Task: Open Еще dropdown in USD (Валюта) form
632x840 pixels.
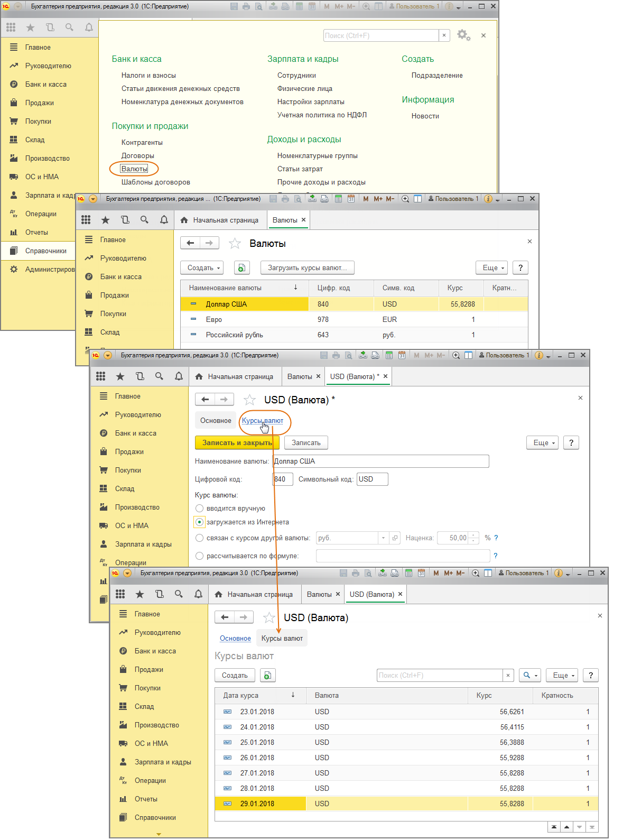Action: (x=542, y=442)
